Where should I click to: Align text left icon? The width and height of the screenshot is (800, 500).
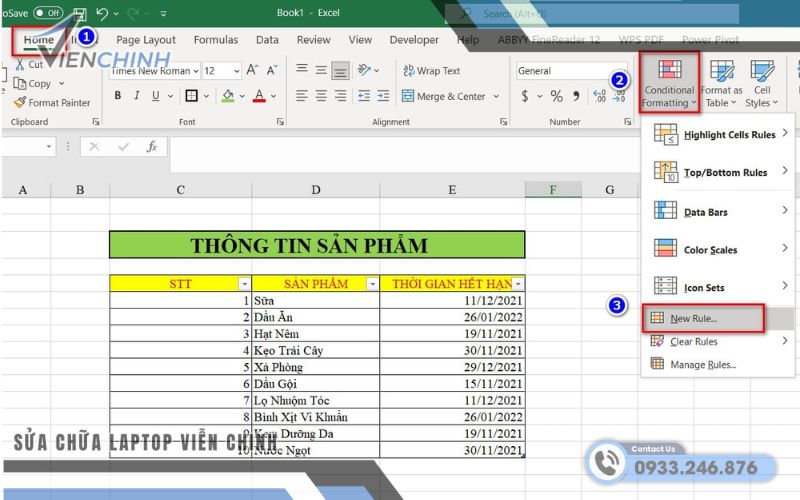(302, 95)
